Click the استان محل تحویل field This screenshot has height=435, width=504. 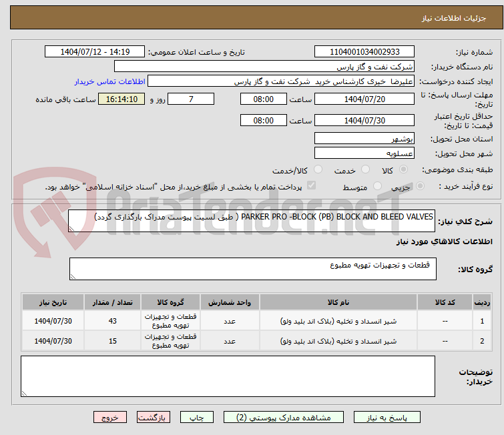pos(364,139)
